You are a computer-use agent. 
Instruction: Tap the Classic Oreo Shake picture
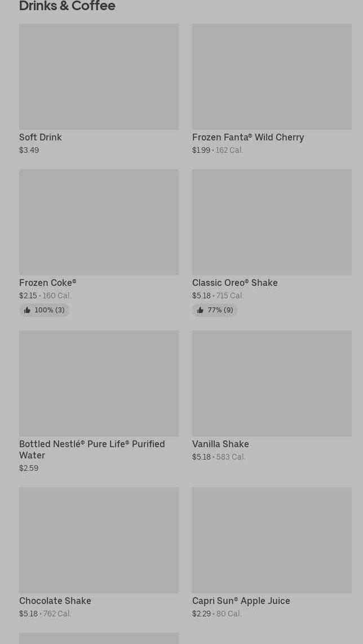tap(272, 222)
